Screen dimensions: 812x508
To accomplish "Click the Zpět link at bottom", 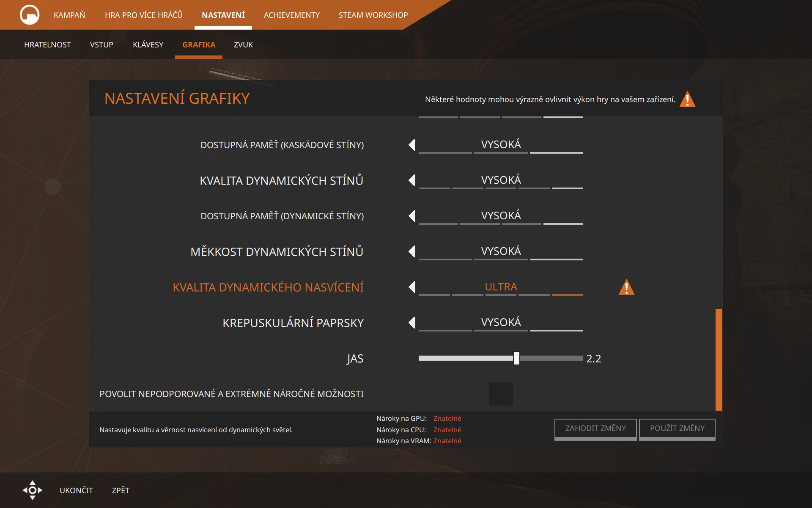I will 121,490.
